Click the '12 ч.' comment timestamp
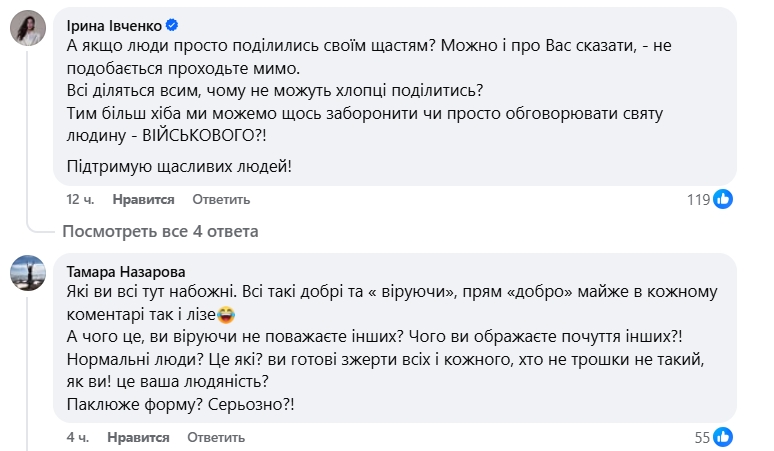Viewport: 774px width, 451px height. [x=80, y=199]
